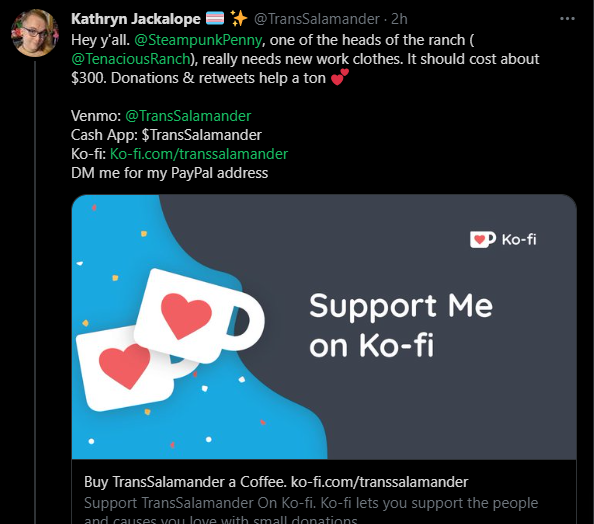This screenshot has width=594, height=524.
Task: Open the Venmo @TransSalamander mention
Action: click(188, 116)
